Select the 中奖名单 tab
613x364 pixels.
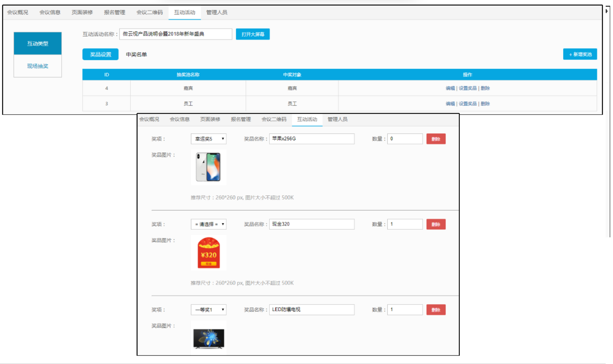click(136, 54)
